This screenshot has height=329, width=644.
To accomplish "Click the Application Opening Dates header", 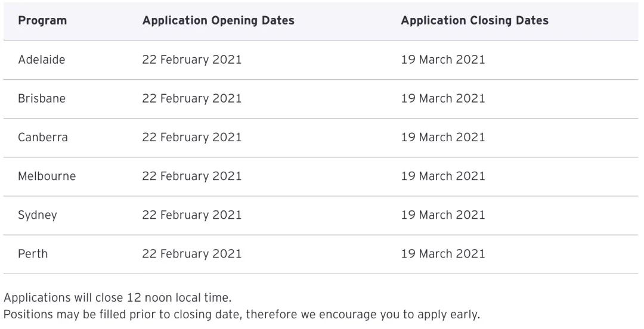I will [x=218, y=20].
